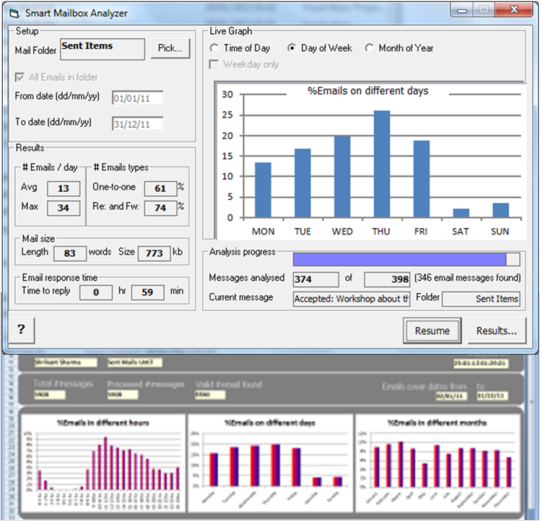This screenshot has height=521, width=540.
Task: Click the THU bar in live graph
Action: click(382, 164)
